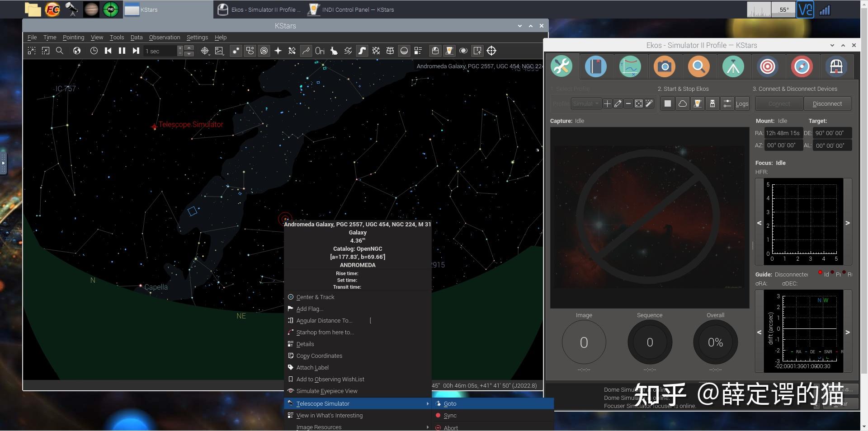Toggle Milky Way display in KStars toolbar
This screenshot has height=431, width=868.
point(362,51)
